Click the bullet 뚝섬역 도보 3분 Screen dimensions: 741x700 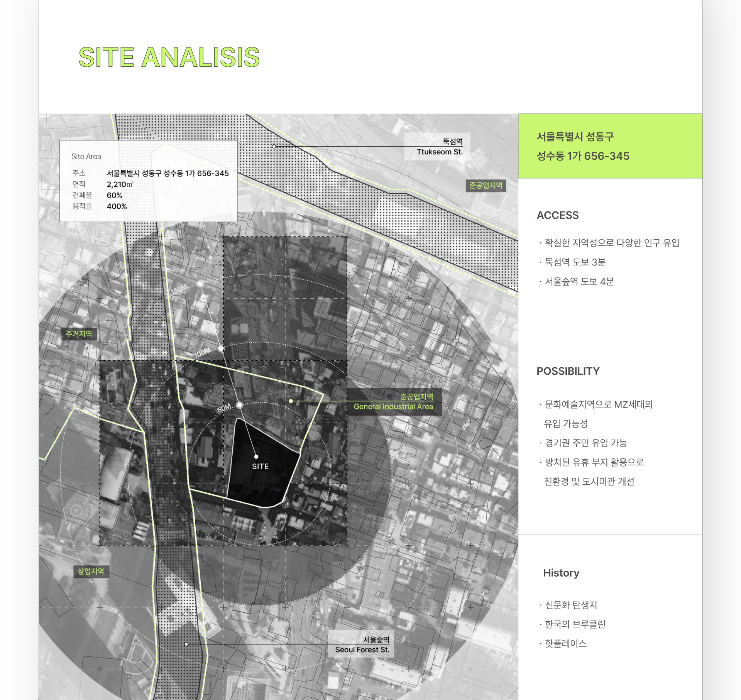(x=572, y=262)
